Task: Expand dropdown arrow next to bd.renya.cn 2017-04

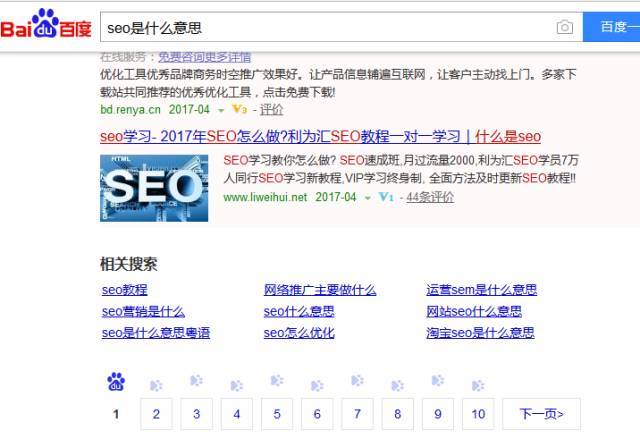Action: point(221,110)
